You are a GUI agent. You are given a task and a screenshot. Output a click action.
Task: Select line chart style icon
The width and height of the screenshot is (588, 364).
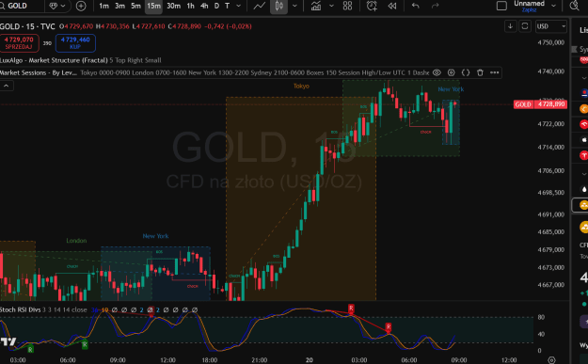(x=259, y=6)
